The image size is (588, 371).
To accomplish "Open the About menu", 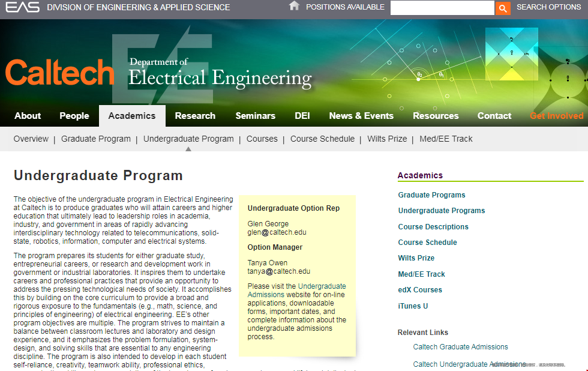I will 28,116.
